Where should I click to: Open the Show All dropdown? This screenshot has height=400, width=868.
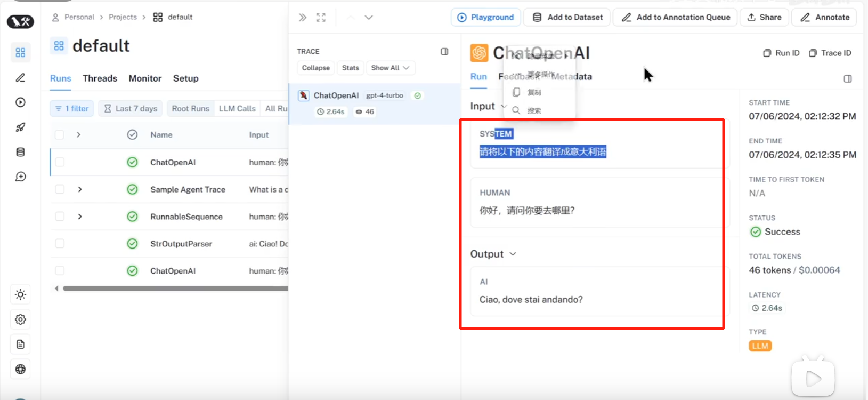[391, 68]
